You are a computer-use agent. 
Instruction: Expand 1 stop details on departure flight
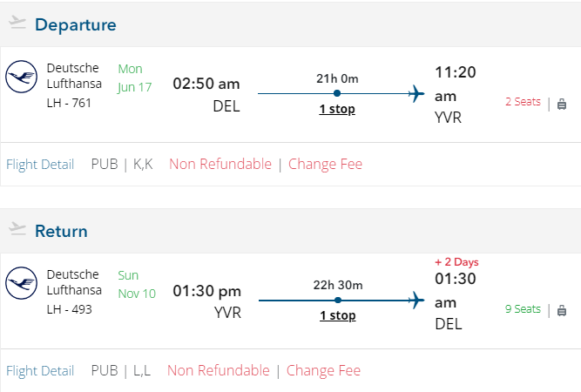[x=337, y=109]
